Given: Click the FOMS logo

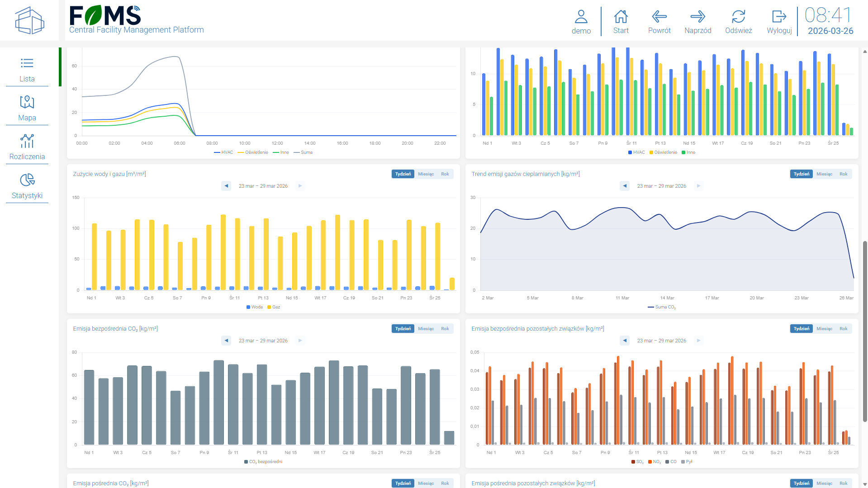Looking at the screenshot, I should coord(105,16).
